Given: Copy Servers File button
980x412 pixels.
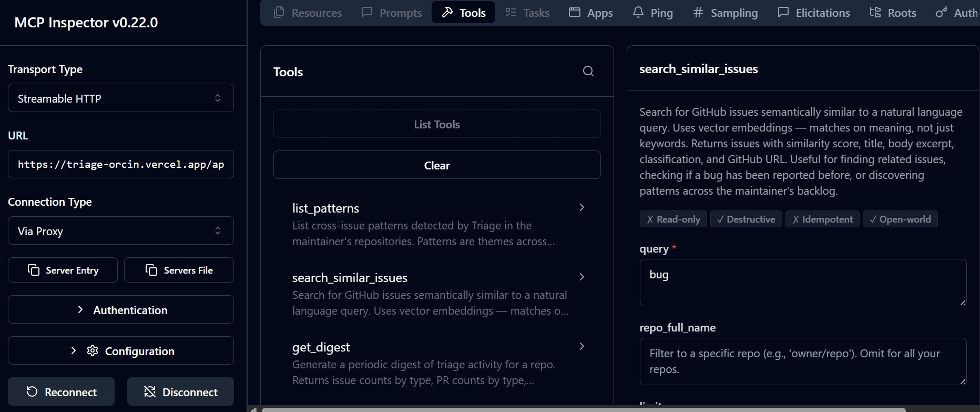Looking at the screenshot, I should (x=179, y=270).
